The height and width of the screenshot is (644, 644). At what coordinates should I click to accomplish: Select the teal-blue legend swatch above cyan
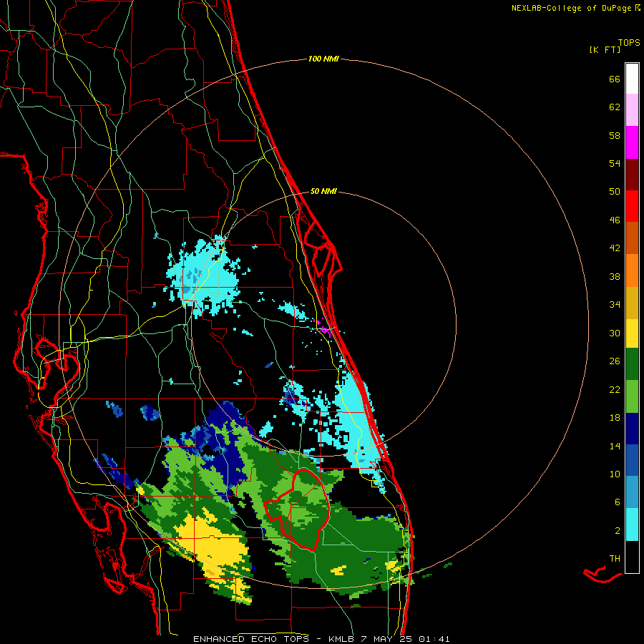click(632, 492)
